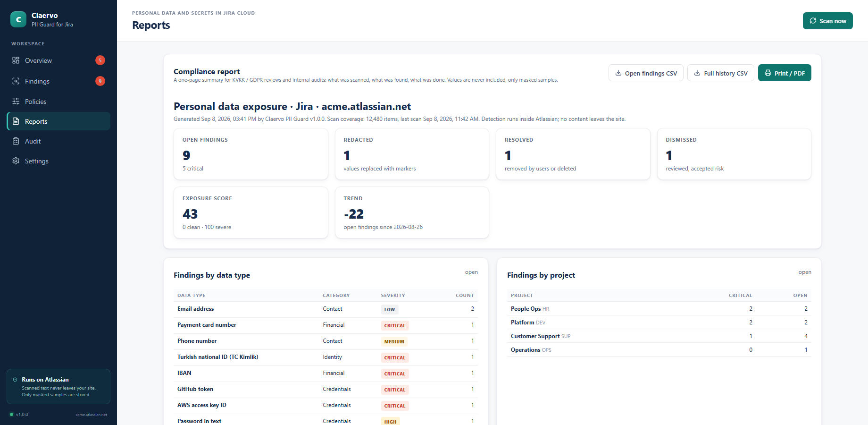Click the Open Findings card showing 9
868x425 pixels.
point(251,154)
